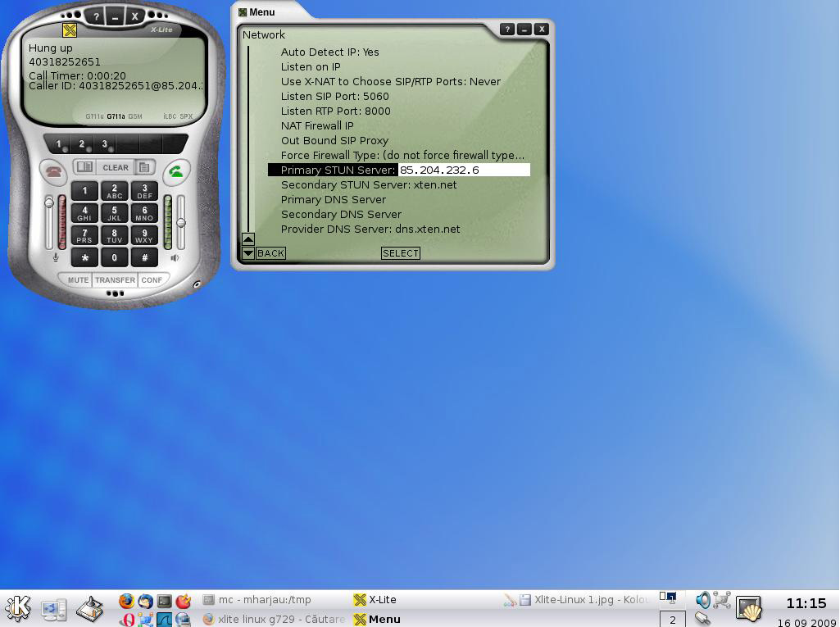Viewport: 840px width, 627px height.
Task: Select the Auto Detect IP: Yes entry
Action: pyautogui.click(x=330, y=52)
